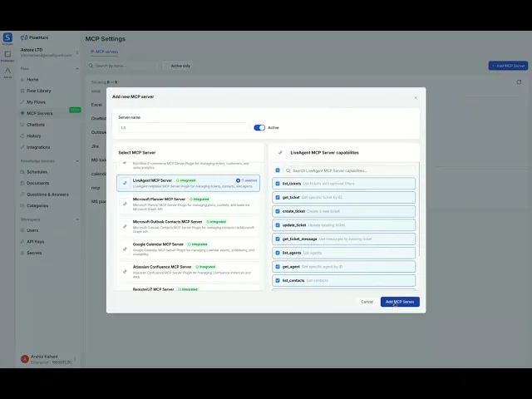Open MCP Servers in the sidebar

click(40, 113)
